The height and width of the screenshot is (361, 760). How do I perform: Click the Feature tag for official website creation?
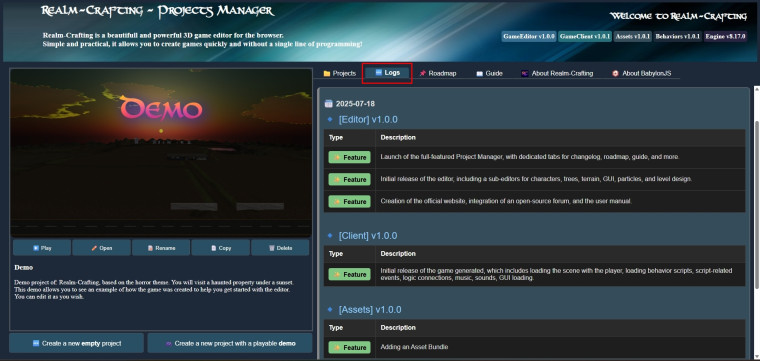pyautogui.click(x=349, y=201)
